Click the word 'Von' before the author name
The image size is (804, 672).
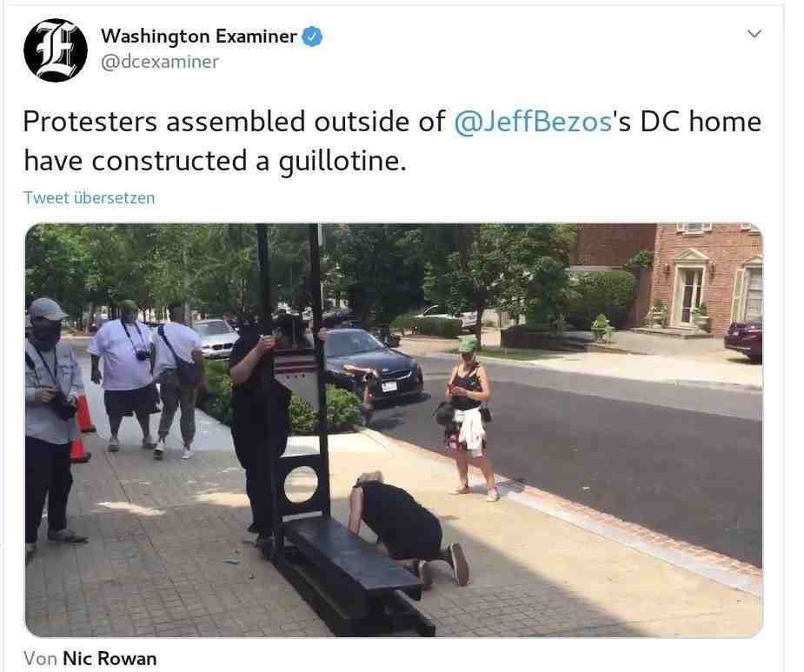point(40,659)
